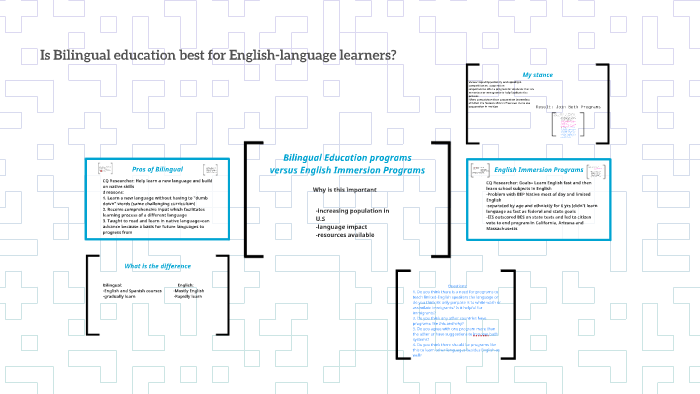Open the small thumbnail left of Pros of Bilingual
Viewport: 700px width, 394px height.
tap(105, 168)
